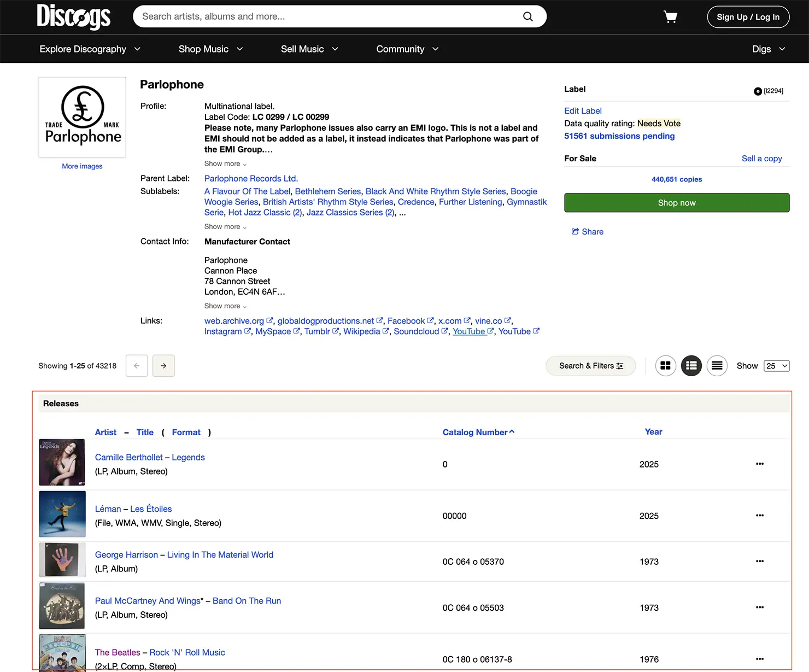Open the shopping cart icon
This screenshot has width=809, height=672.
coord(670,17)
